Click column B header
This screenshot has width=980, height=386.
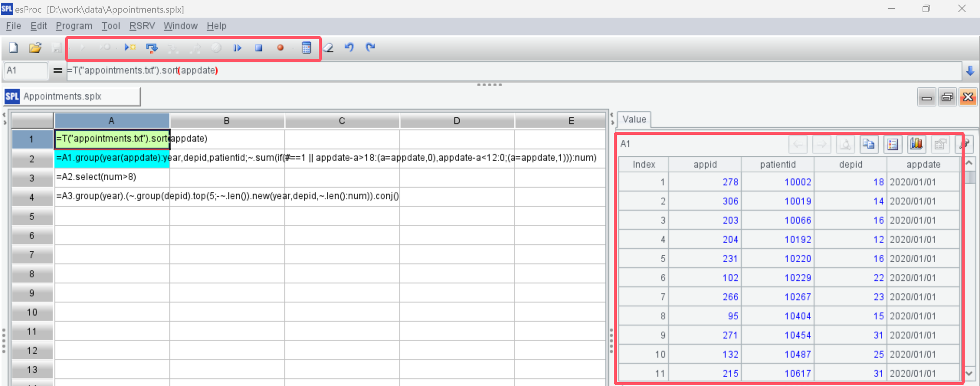[227, 121]
